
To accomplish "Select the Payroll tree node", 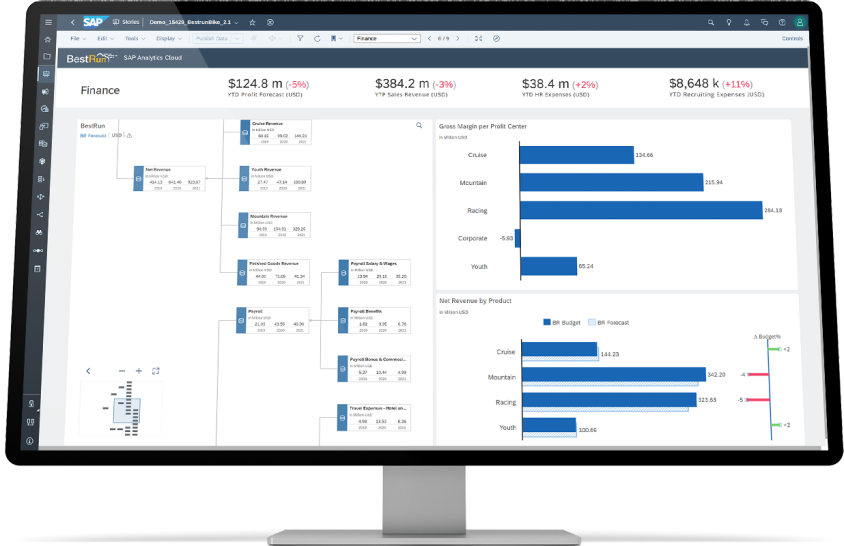I will tap(273, 320).
